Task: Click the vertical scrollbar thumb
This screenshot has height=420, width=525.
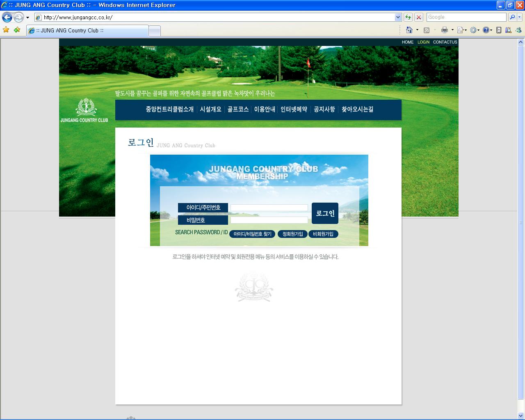Action: 521,222
